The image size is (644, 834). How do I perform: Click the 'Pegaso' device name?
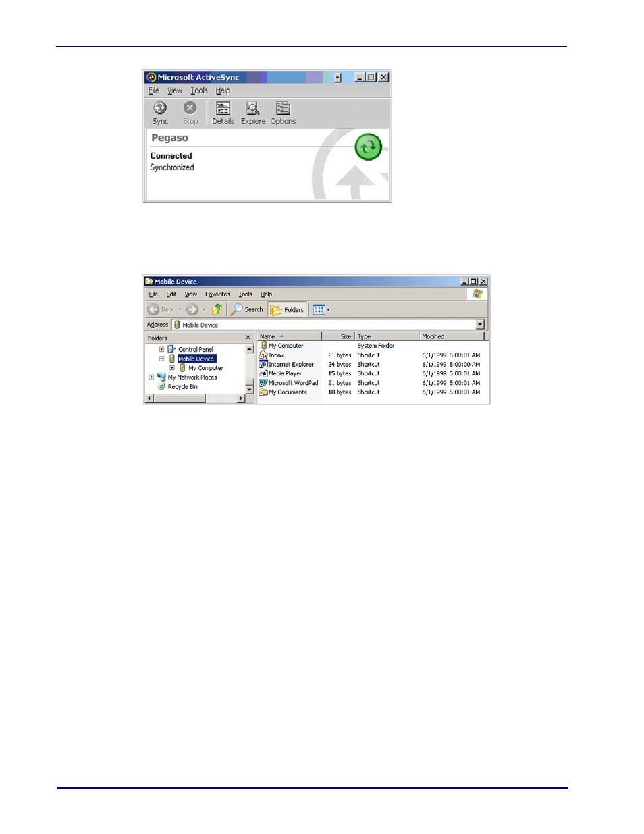tap(169, 138)
